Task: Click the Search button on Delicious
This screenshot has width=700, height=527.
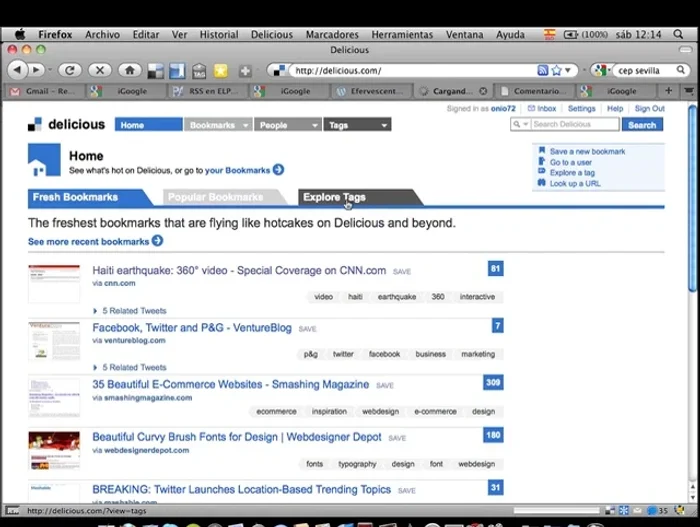Action: pyautogui.click(x=642, y=125)
